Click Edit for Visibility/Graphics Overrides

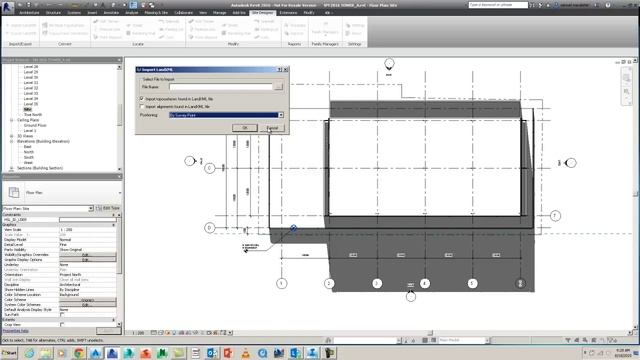click(x=87, y=255)
